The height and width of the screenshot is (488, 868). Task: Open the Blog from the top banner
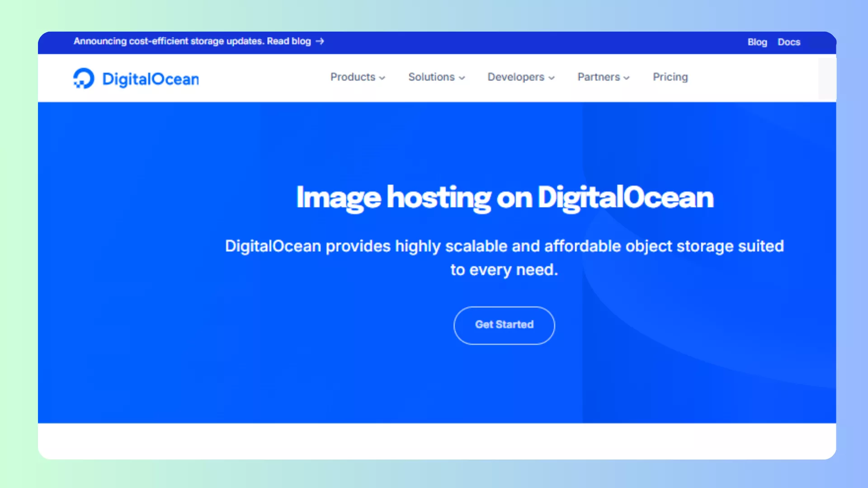[x=757, y=42]
